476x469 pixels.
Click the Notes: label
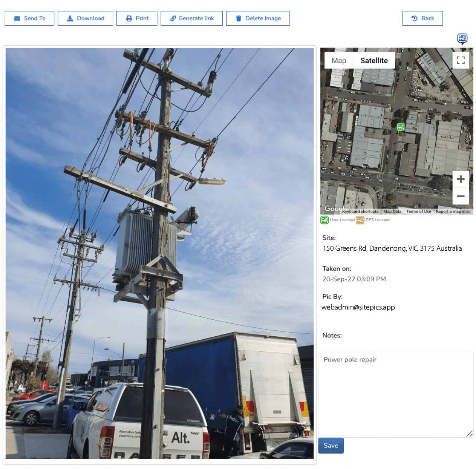pyautogui.click(x=332, y=336)
